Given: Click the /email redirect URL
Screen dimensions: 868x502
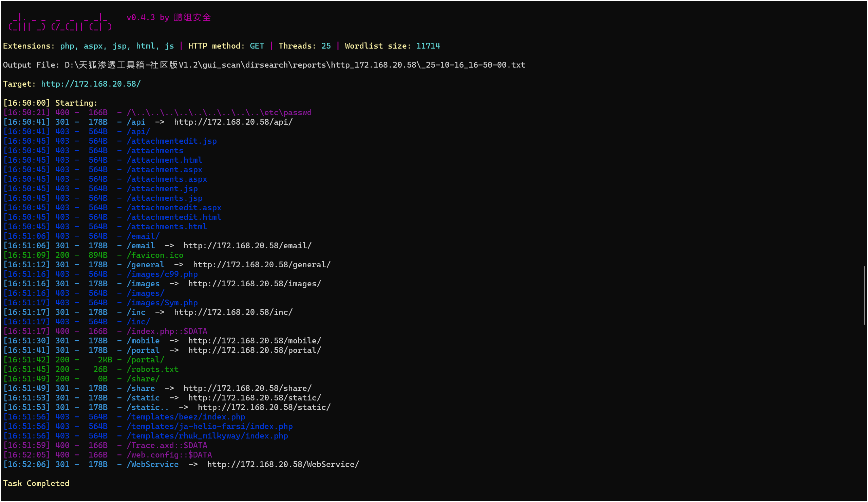Looking at the screenshot, I should pos(247,246).
